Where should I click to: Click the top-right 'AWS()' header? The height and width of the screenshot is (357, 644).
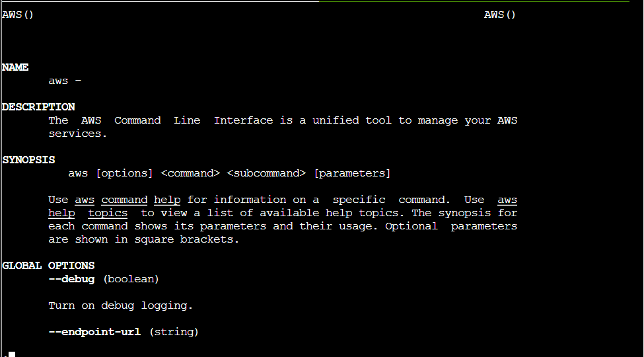[500, 15]
